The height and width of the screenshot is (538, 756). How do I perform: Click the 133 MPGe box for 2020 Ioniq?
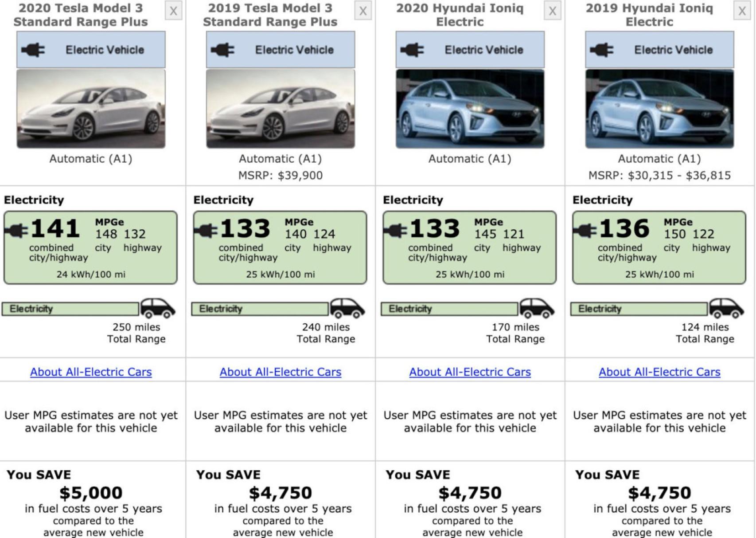tap(469, 247)
